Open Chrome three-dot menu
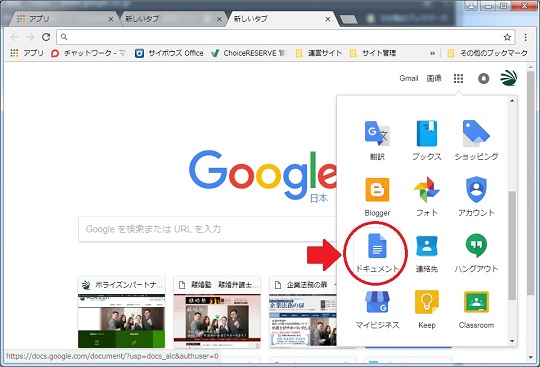540x367 pixels. [526, 37]
